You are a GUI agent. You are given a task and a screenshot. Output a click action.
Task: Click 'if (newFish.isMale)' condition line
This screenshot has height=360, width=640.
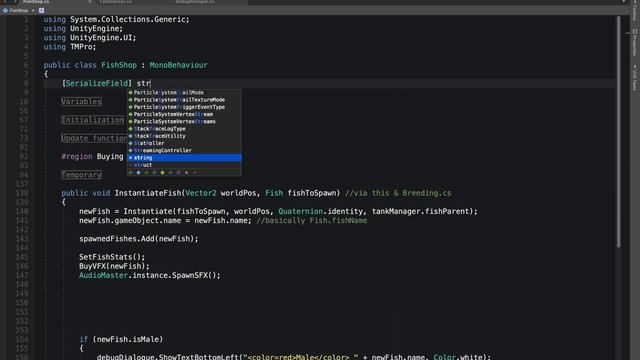pos(121,339)
